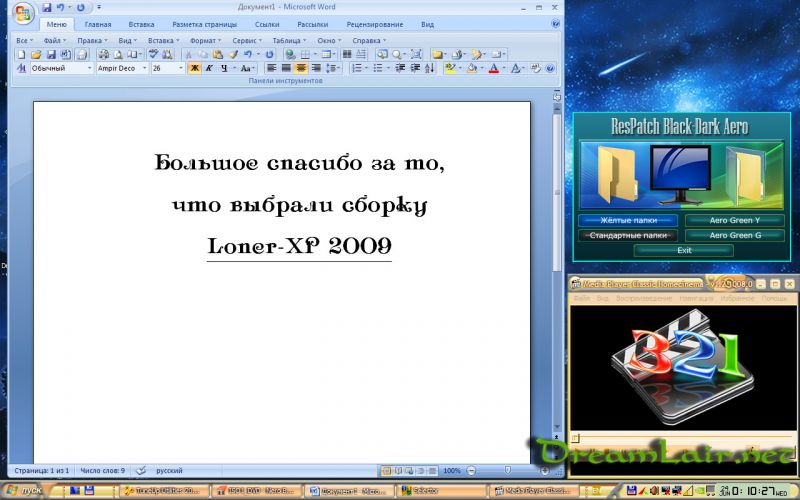Click the Word vertical scrollbar

[x=557, y=200]
